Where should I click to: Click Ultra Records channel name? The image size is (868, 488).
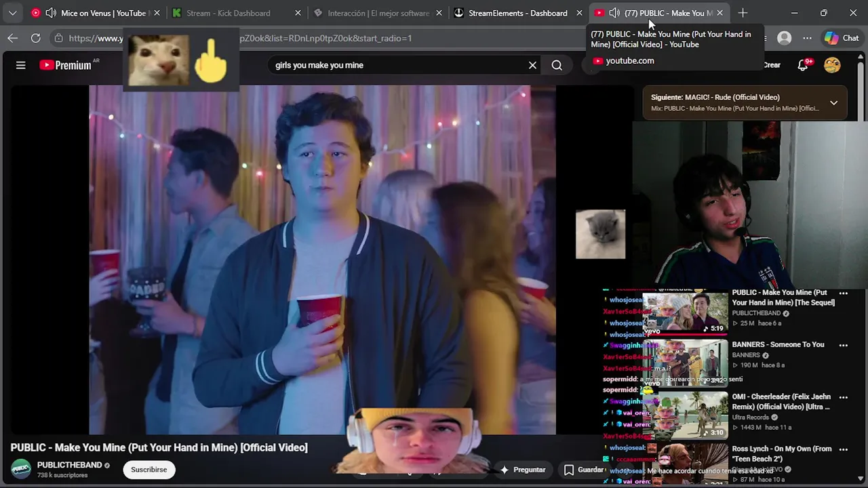pyautogui.click(x=751, y=418)
